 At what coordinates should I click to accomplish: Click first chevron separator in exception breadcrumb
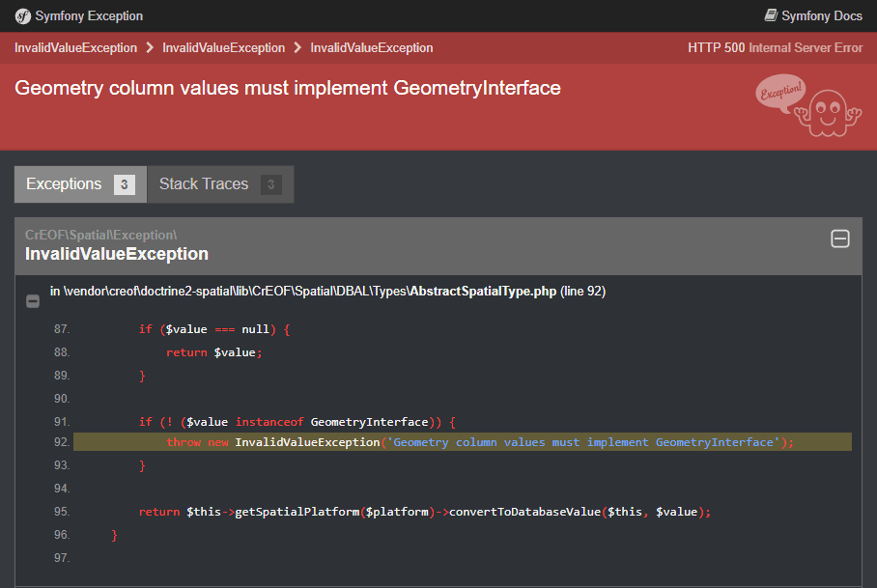pos(150,47)
